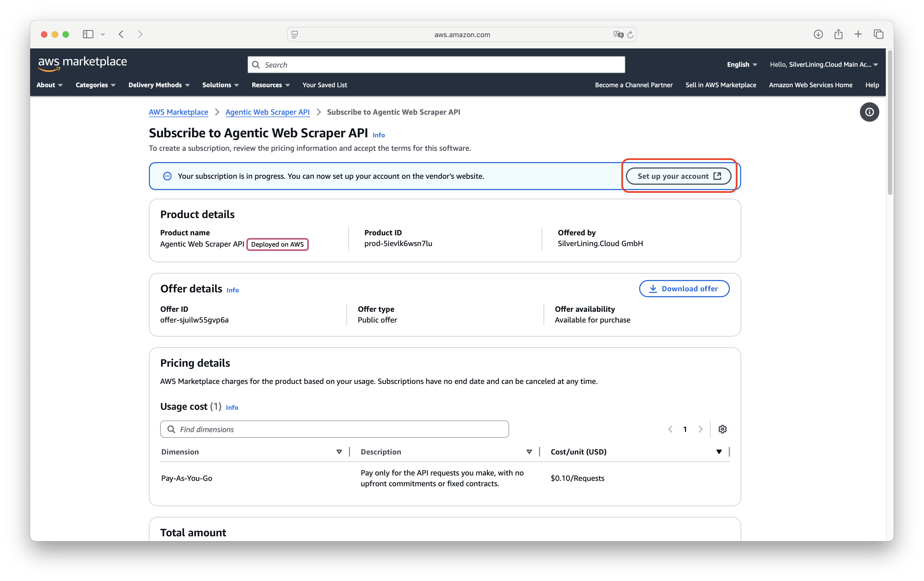Image resolution: width=924 pixels, height=581 pixels.
Task: Go back with browser back arrow
Action: click(x=121, y=34)
